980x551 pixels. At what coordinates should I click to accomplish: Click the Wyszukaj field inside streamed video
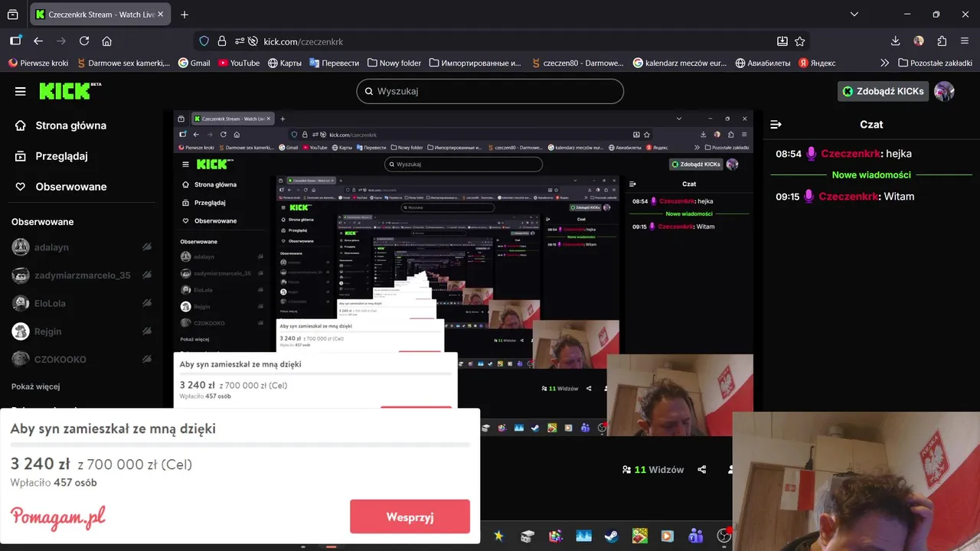click(x=463, y=165)
